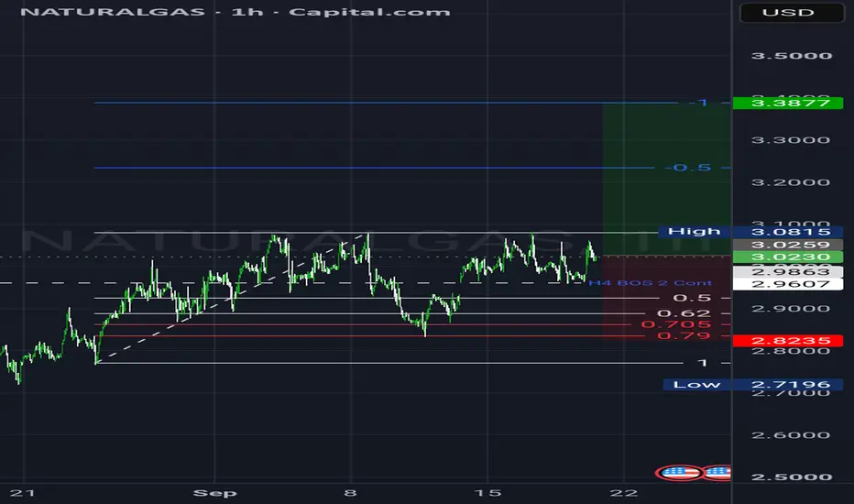Click the Sep date on time axis
This screenshot has width=854, height=504.
[214, 493]
